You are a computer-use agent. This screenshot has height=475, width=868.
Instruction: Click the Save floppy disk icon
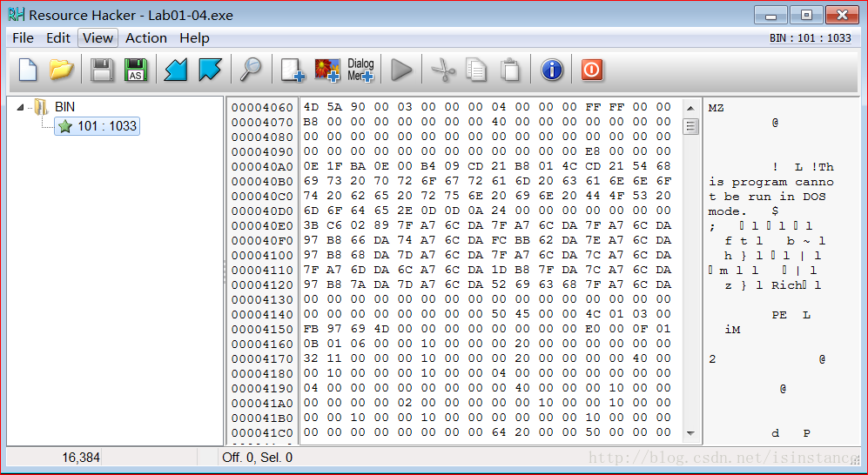[101, 70]
